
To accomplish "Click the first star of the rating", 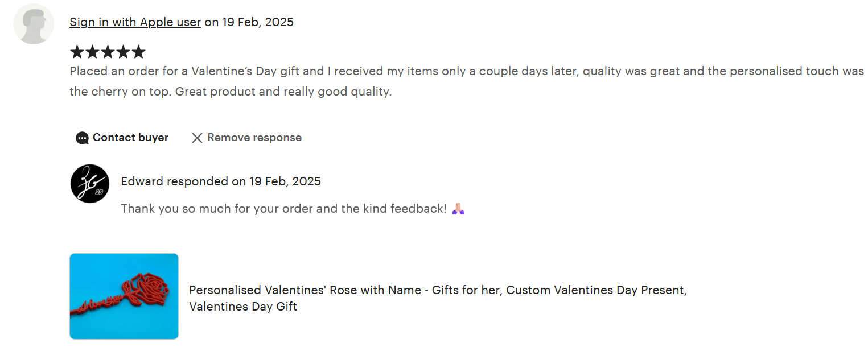I will [77, 52].
